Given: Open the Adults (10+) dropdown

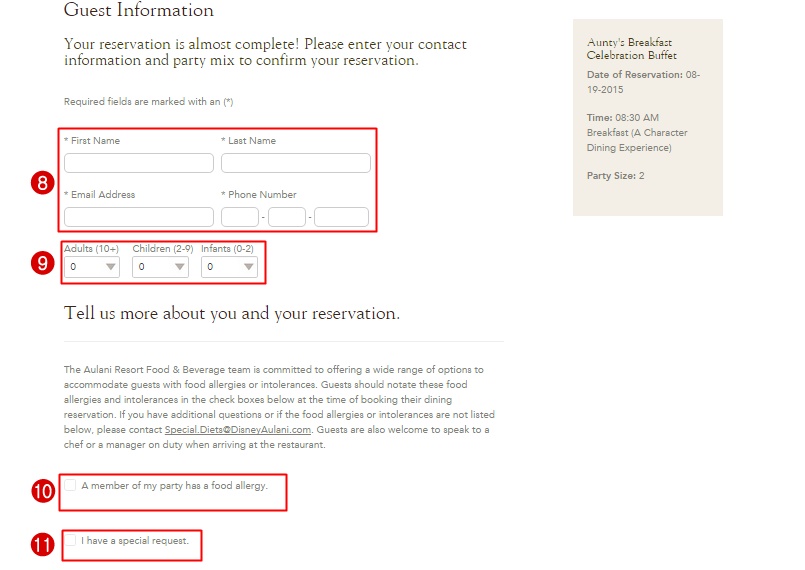Looking at the screenshot, I should pyautogui.click(x=92, y=267).
